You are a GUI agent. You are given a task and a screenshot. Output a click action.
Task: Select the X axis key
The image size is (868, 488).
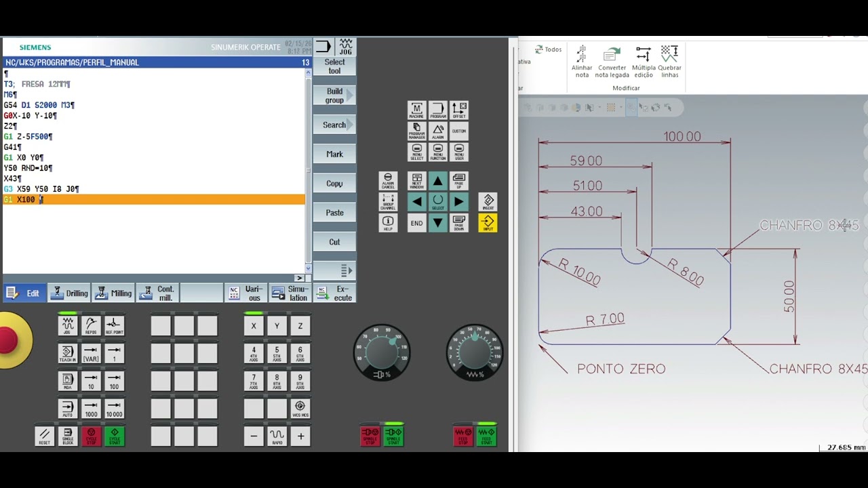[254, 326]
